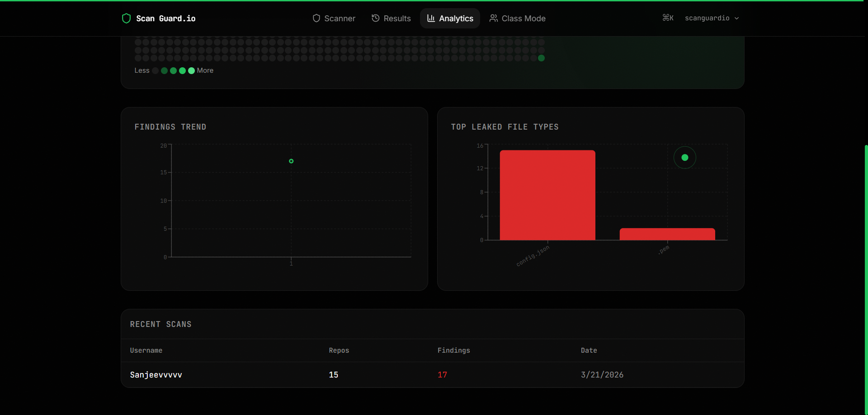
Task: Click the TOP LEAKED FILE TYPES heading
Action: 505,127
